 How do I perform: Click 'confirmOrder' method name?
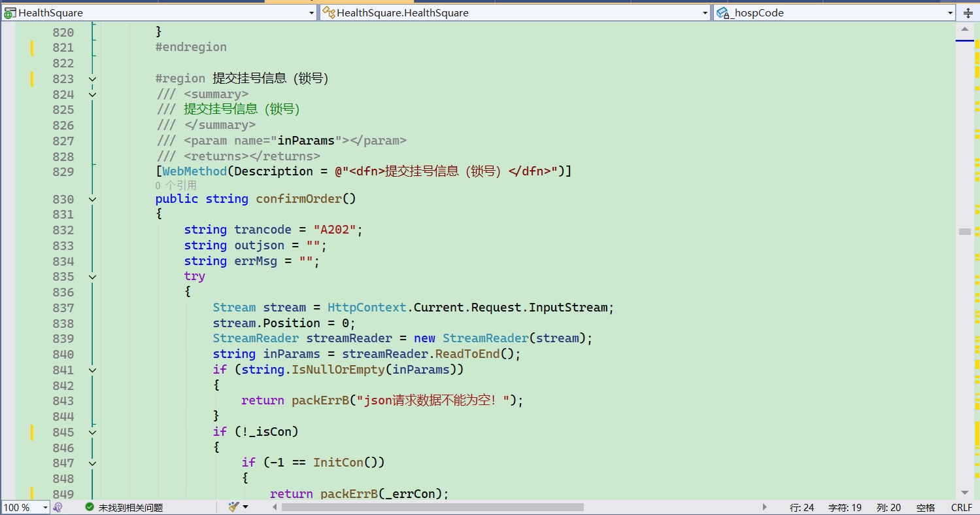click(299, 198)
